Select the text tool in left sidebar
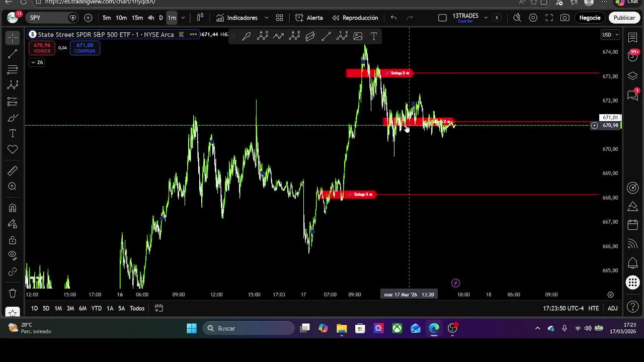Screen dimensions: 644x362 (x=13, y=133)
